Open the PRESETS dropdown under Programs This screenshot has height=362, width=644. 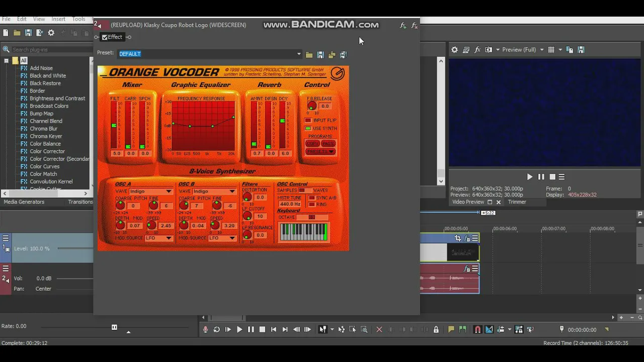click(320, 152)
